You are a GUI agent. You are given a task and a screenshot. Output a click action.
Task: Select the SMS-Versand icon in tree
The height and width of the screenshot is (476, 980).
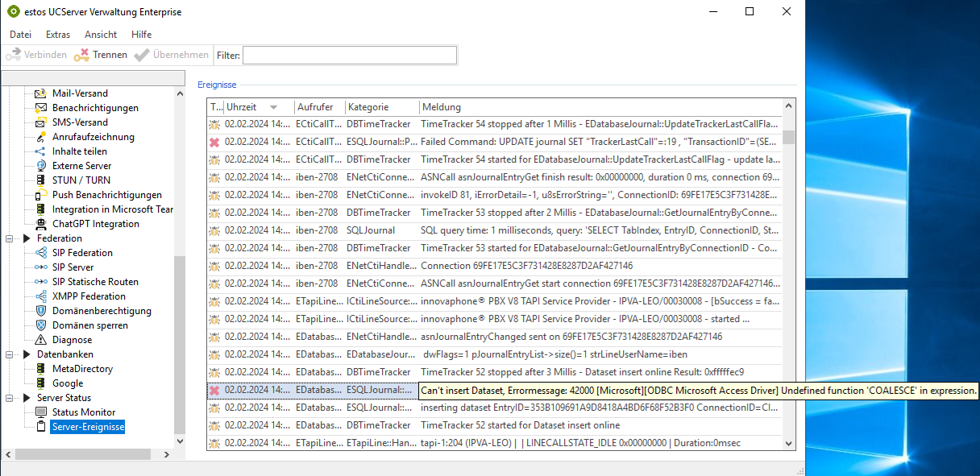pos(41,122)
